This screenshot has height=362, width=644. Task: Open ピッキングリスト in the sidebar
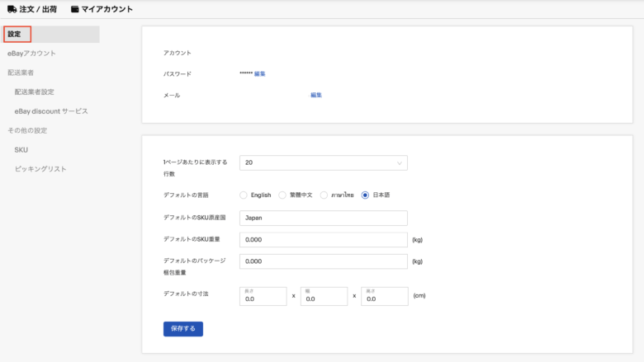click(x=40, y=169)
